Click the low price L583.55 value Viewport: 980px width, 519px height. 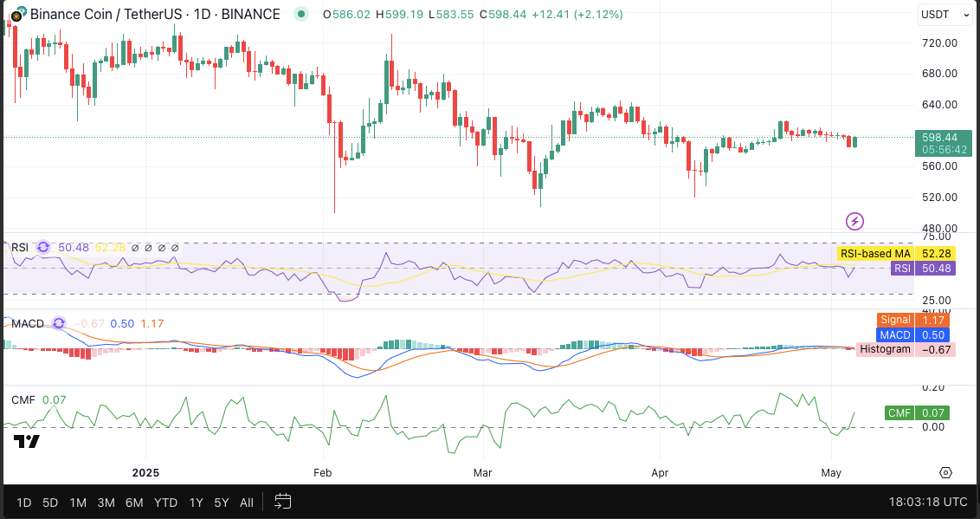[x=451, y=14]
